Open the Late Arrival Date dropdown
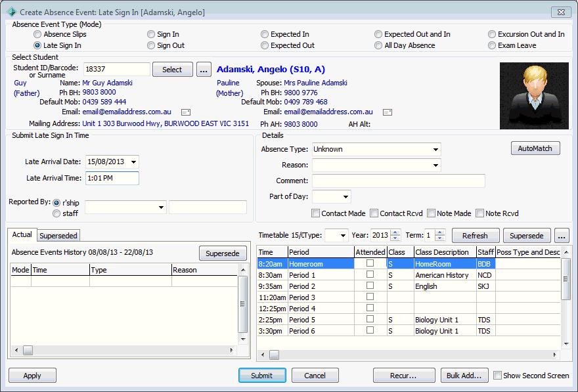 pyautogui.click(x=134, y=162)
